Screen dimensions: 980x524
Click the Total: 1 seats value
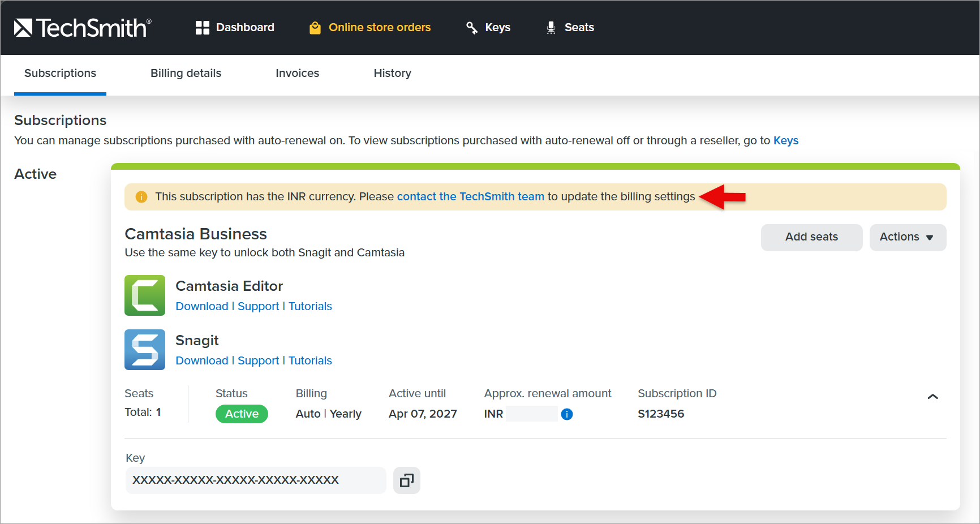coord(143,412)
